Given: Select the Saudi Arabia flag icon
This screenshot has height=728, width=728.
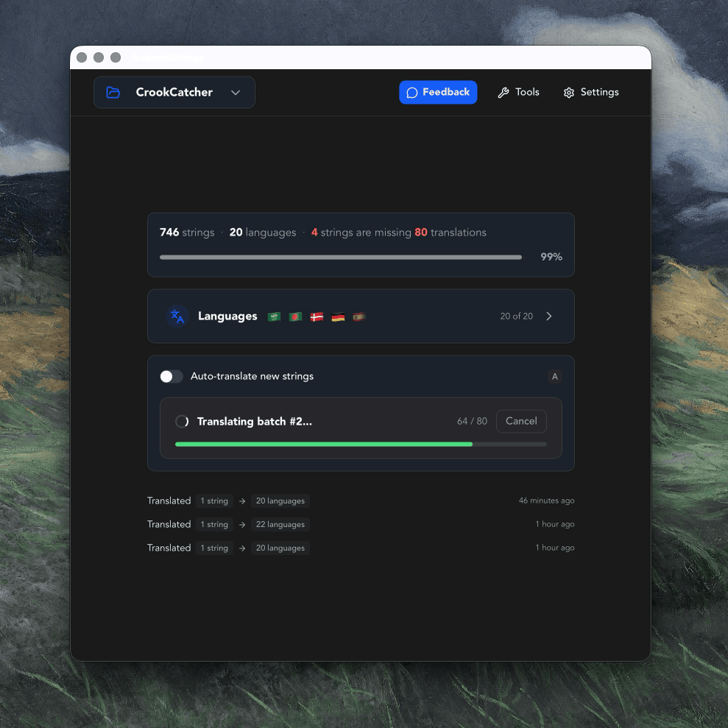Looking at the screenshot, I should 274,317.
